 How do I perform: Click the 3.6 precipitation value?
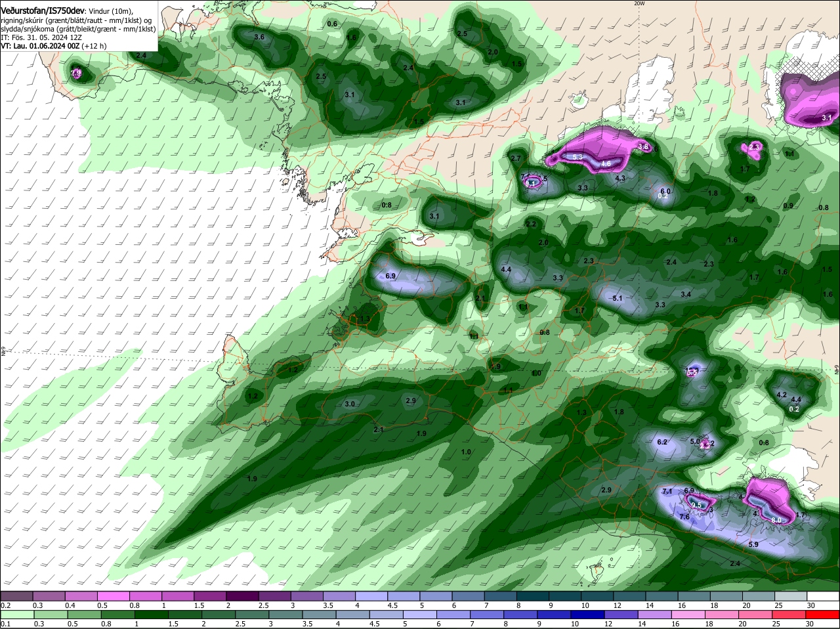tap(259, 37)
